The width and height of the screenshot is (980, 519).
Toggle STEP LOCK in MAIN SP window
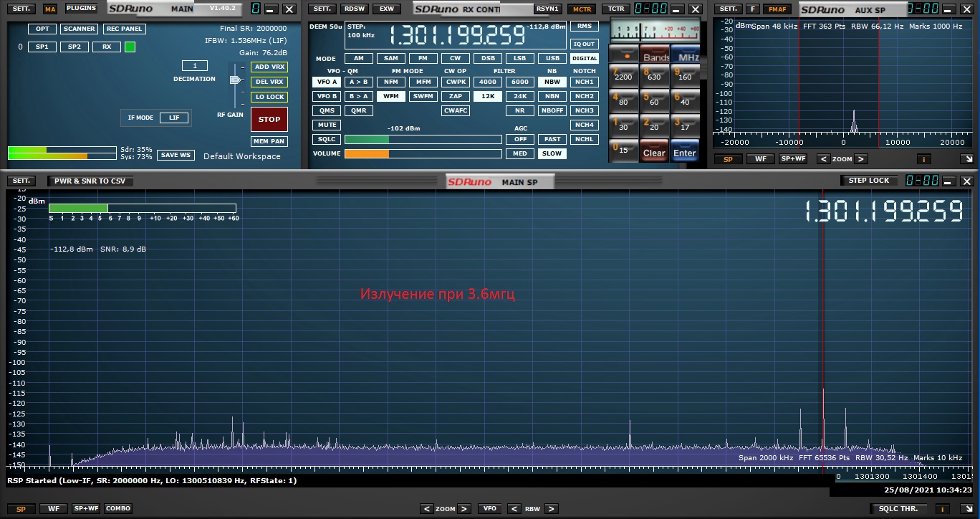coord(869,181)
